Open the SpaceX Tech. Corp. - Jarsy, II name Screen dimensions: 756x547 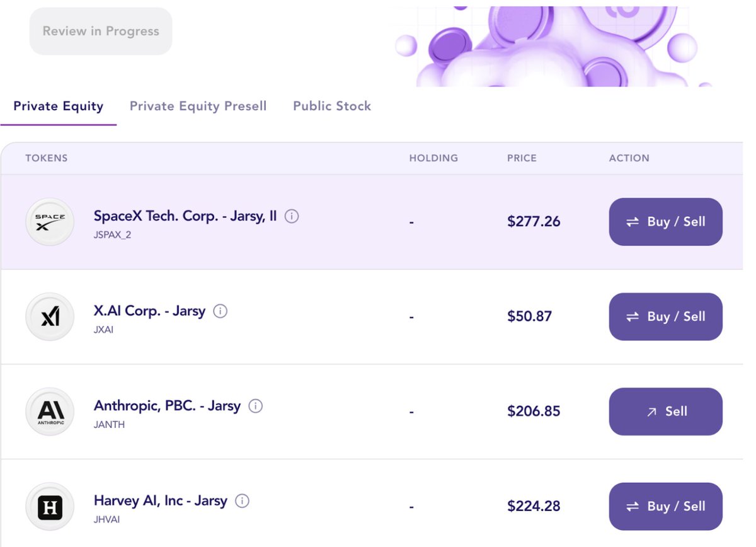tap(185, 216)
